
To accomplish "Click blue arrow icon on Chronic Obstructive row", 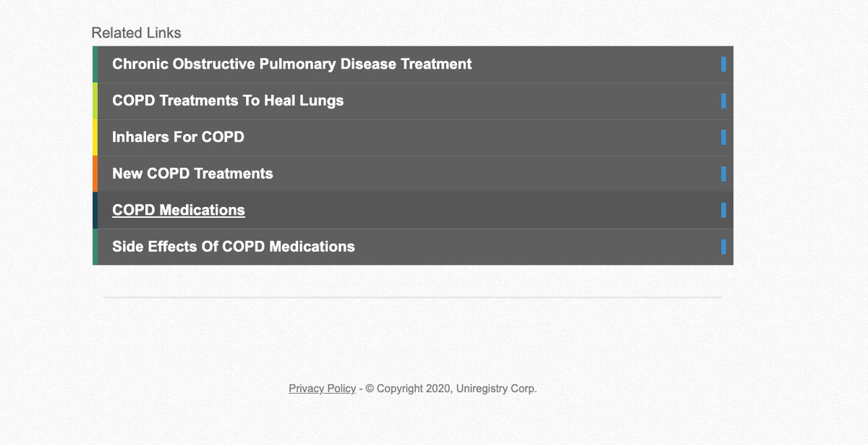I will (723, 64).
